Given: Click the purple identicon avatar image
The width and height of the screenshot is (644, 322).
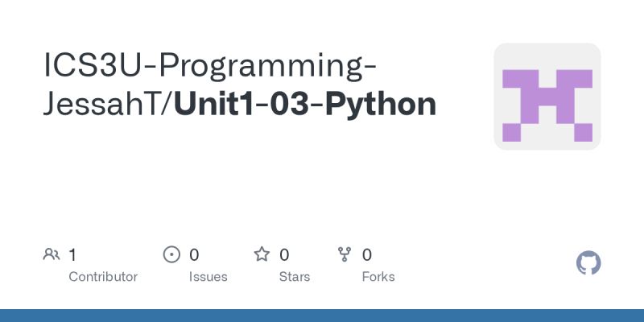Looking at the screenshot, I should pos(547,97).
